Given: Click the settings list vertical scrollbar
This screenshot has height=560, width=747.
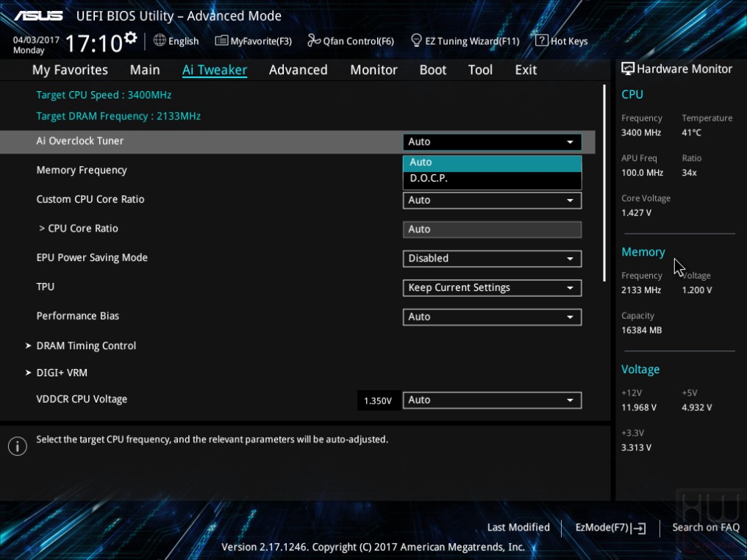Looking at the screenshot, I should coord(604,183).
